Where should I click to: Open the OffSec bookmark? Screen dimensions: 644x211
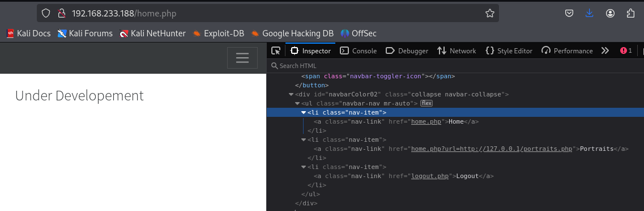(x=359, y=33)
